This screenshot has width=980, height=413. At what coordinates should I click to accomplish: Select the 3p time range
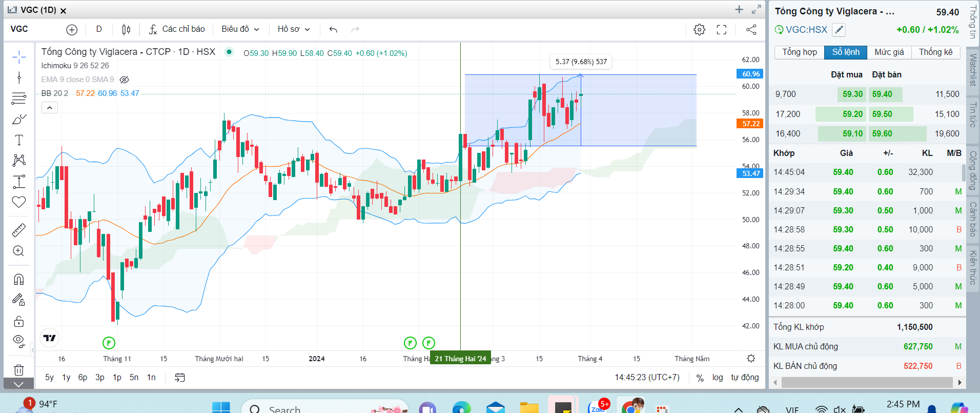(x=100, y=378)
